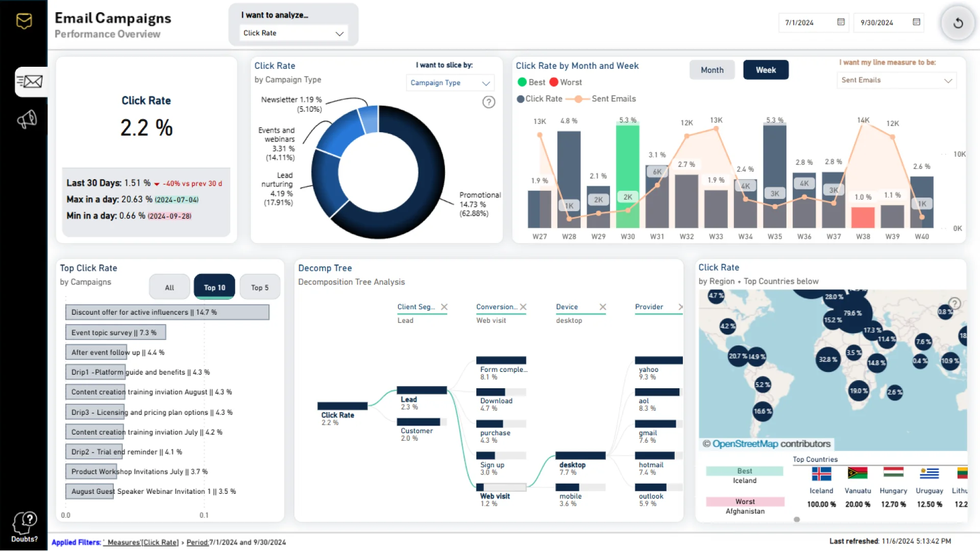Open the 'I want to analyze' Click Rate dropdown

[293, 33]
